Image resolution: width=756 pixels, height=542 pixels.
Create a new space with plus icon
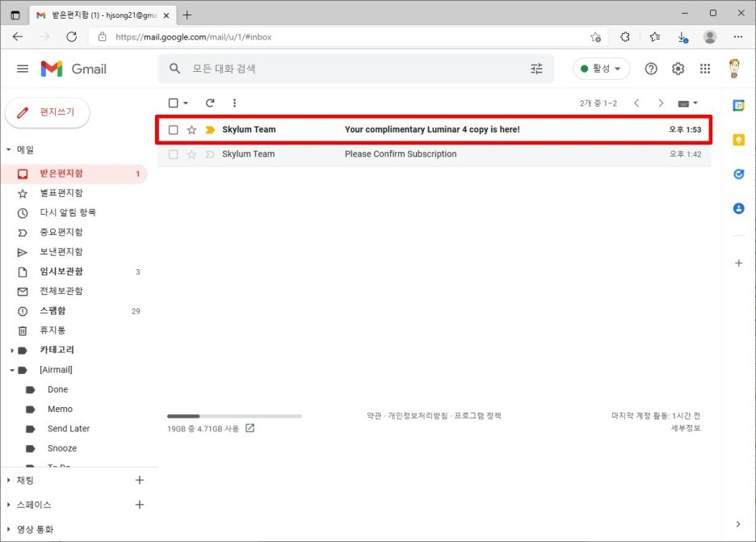point(140,505)
